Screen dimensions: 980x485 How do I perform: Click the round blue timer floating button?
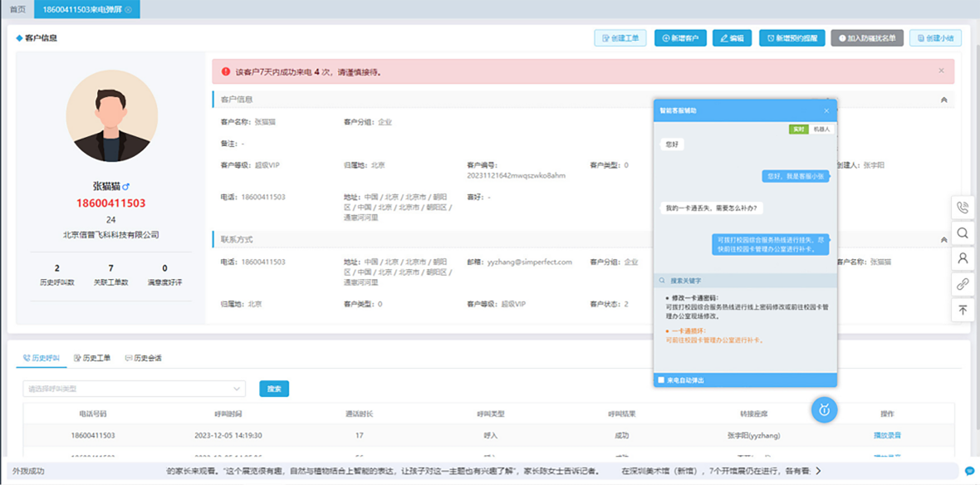pyautogui.click(x=824, y=409)
